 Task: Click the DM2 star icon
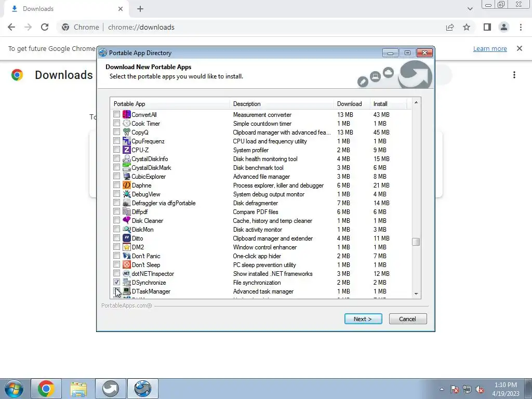point(127,247)
